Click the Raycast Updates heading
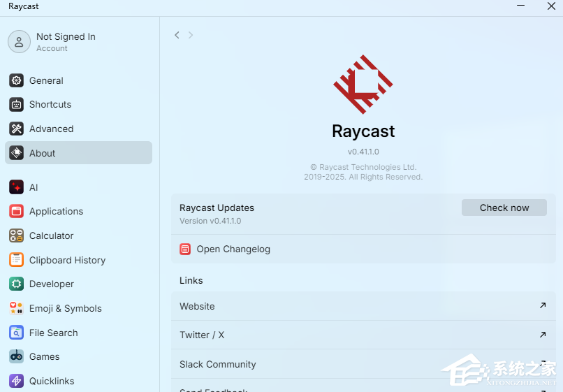 pos(217,208)
